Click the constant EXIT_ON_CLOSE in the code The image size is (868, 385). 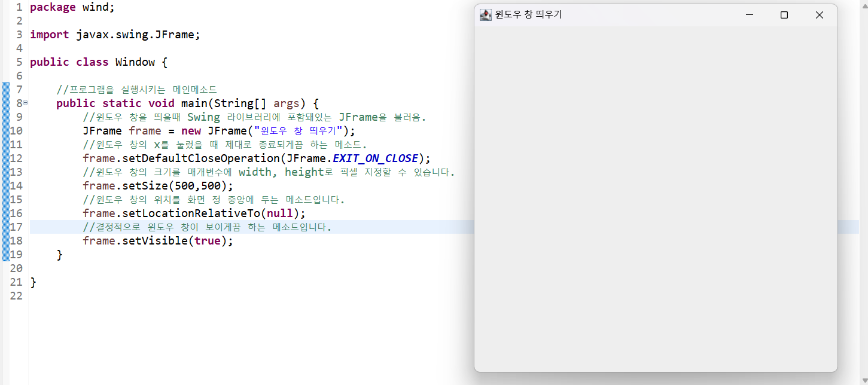pyautogui.click(x=375, y=158)
